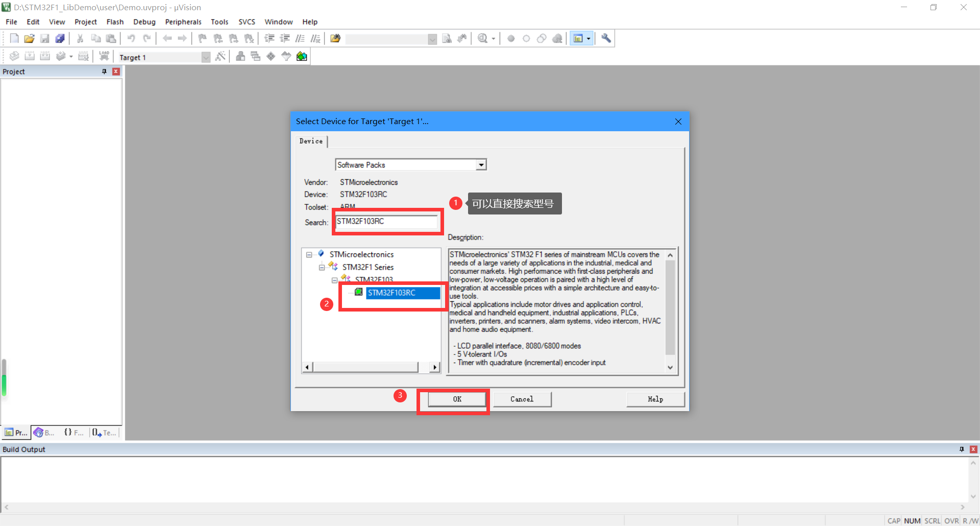980x526 pixels.
Task: Open the Flash menu
Action: click(x=115, y=22)
